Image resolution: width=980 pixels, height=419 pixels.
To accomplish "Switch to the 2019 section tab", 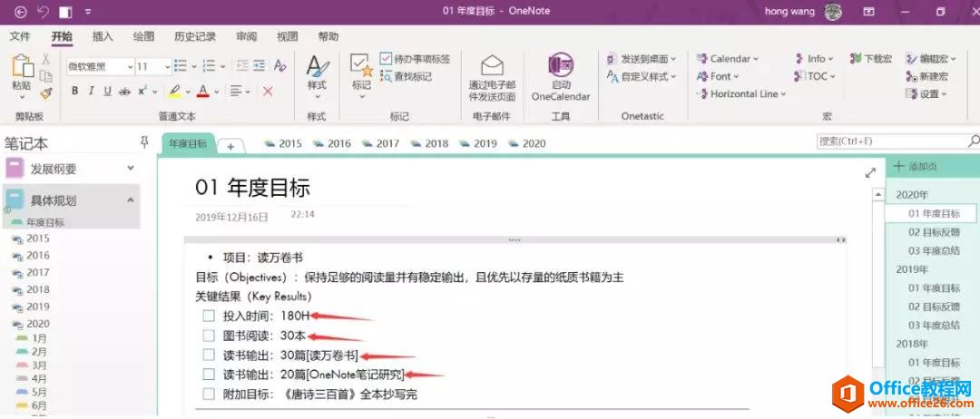I will coord(478,143).
